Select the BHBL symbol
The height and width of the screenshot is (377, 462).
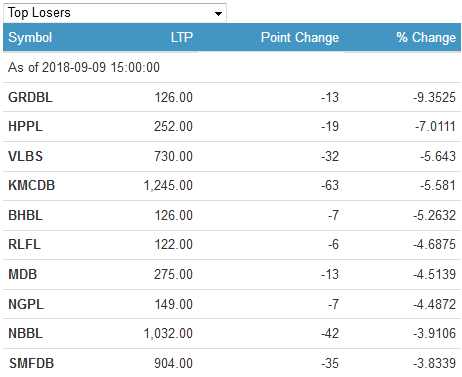pyautogui.click(x=25, y=215)
